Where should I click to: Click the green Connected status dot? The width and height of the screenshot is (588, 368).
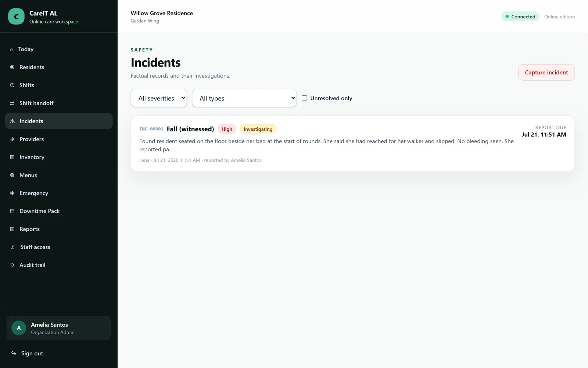507,17
